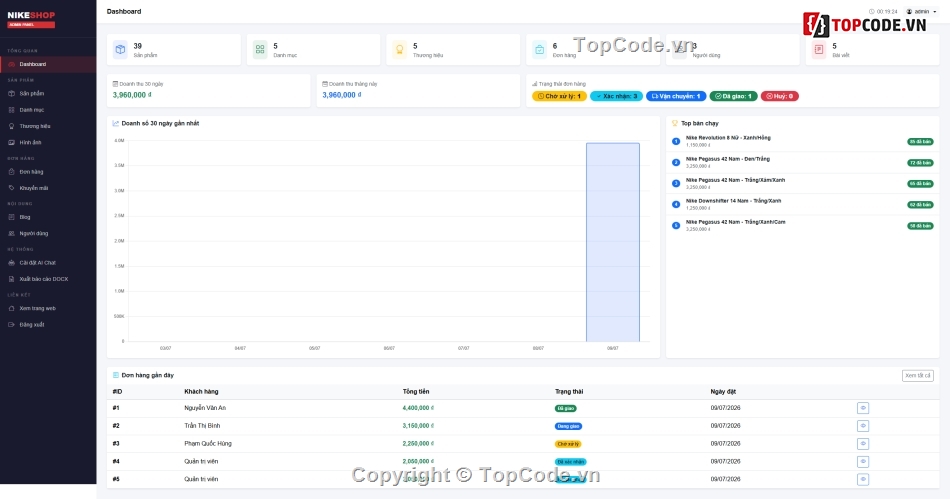
Task: Click the Cài đặt AI Chat robot icon
Action: [x=12, y=263]
